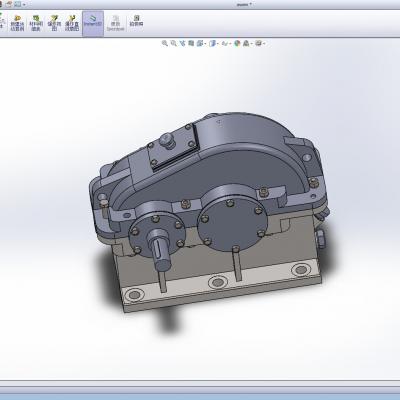Open dropdown arrow beside blue quick access icon
This screenshot has width=400, height=400.
click(x=24, y=5)
